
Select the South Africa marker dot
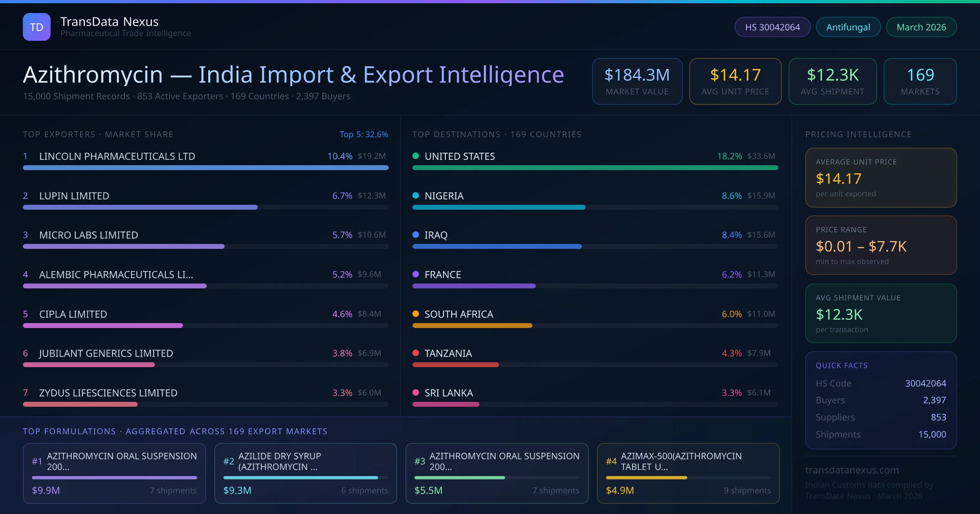pos(416,314)
